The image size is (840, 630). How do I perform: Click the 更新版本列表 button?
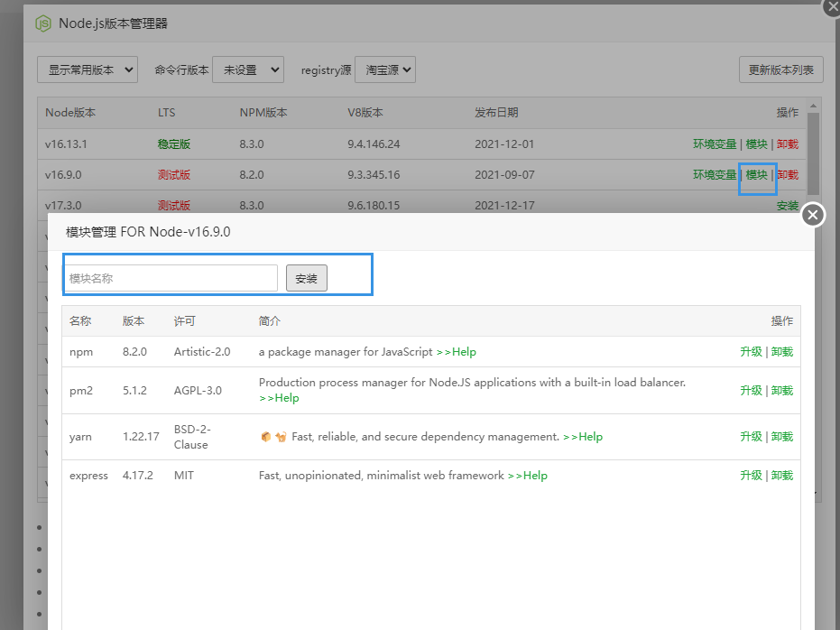tap(781, 69)
